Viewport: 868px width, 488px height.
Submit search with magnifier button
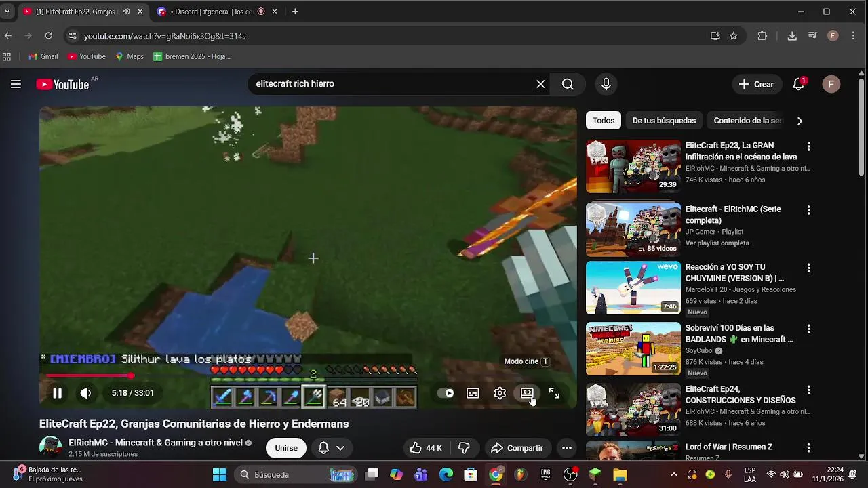tap(568, 84)
